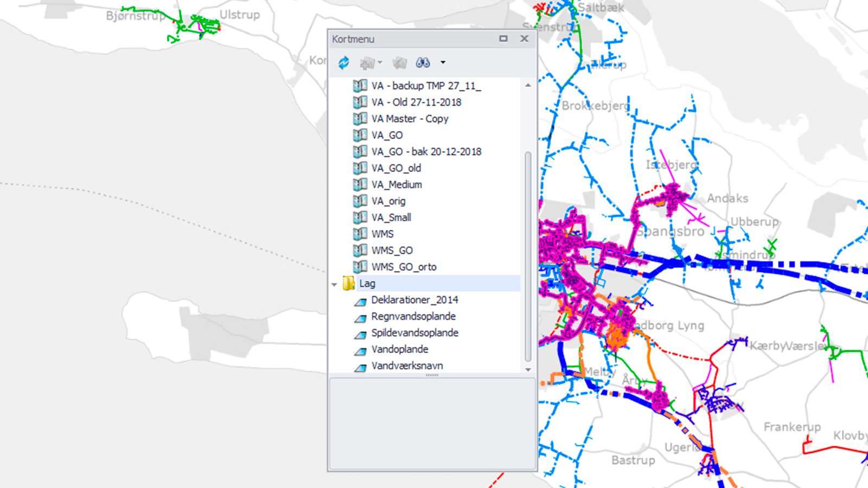Maximize the Kortmenu panel

point(503,38)
